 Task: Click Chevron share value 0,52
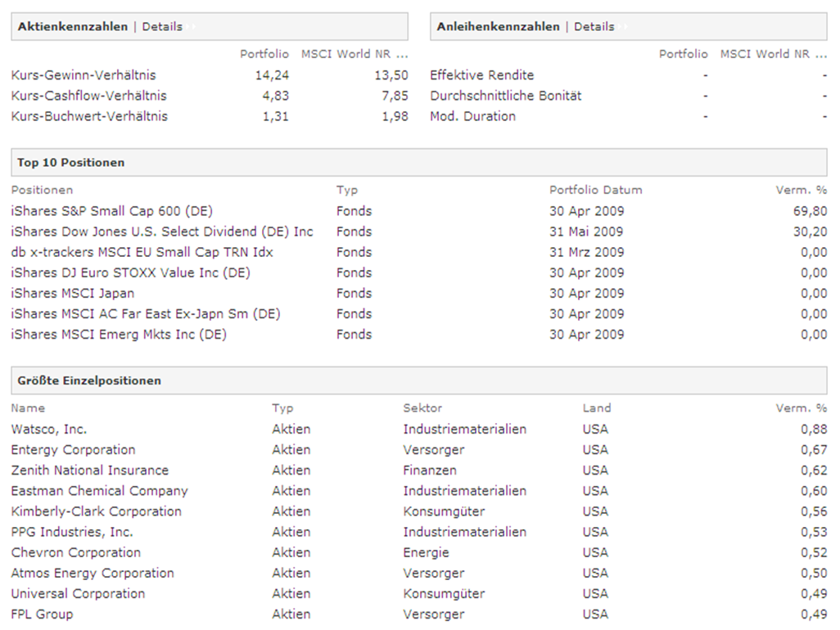coord(814,552)
